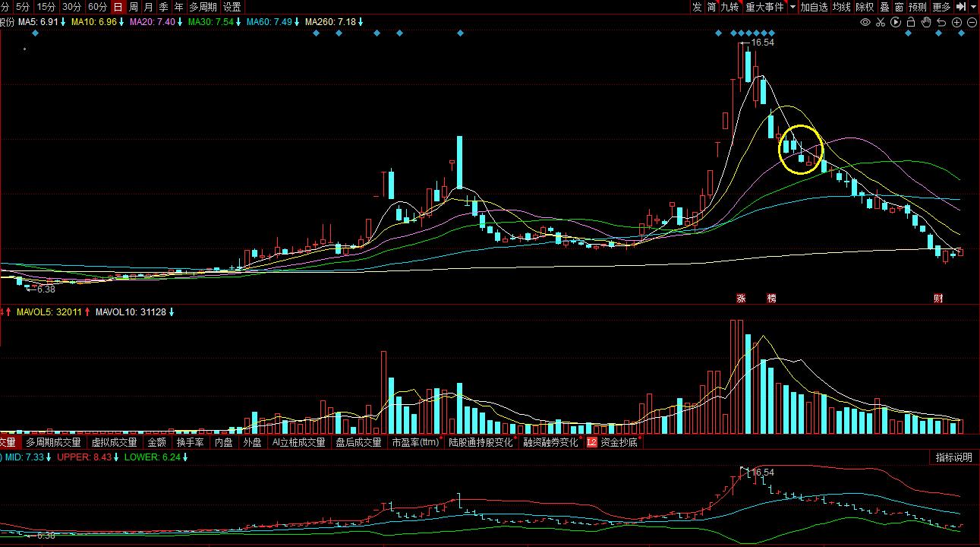980x547 pixels.
Task: Click the 预测 forecast button
Action: pyautogui.click(x=918, y=7)
